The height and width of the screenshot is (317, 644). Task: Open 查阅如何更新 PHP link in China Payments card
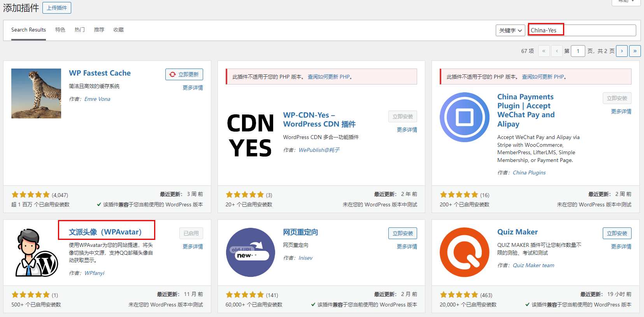[x=543, y=77]
